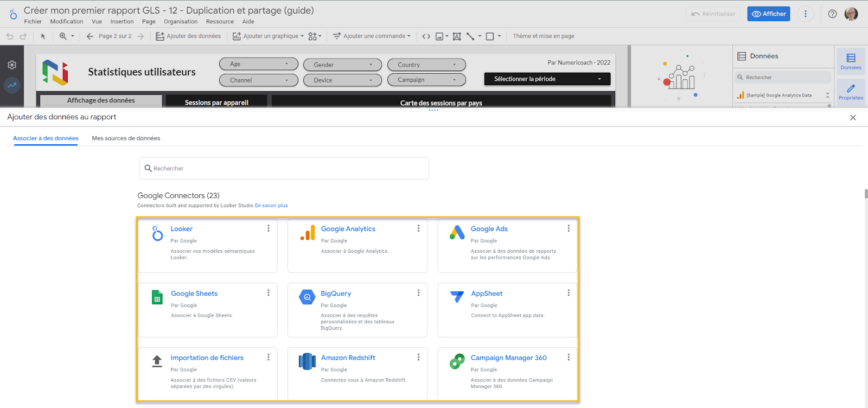The height and width of the screenshot is (408, 868).
Task: Open the user account avatar
Action: coord(851,14)
